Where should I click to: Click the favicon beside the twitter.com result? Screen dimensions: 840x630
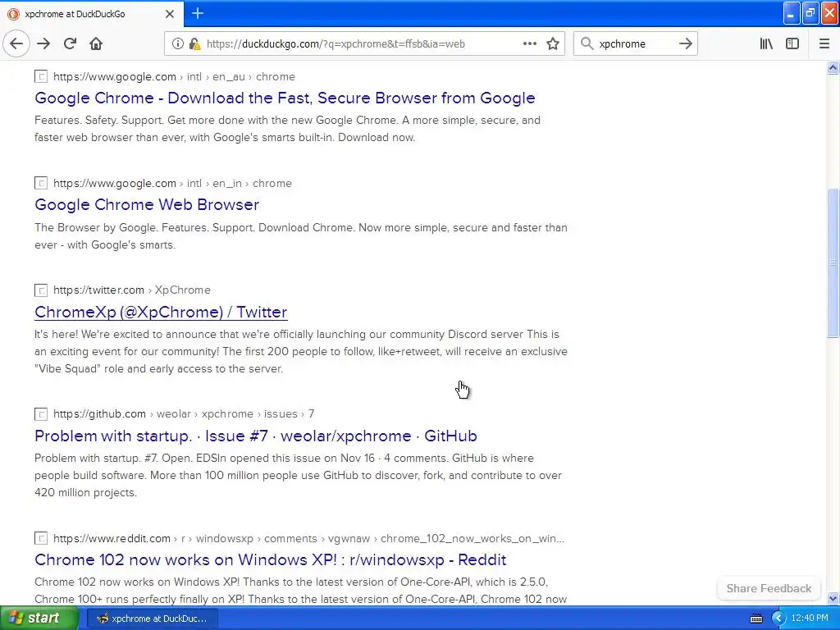pos(41,290)
